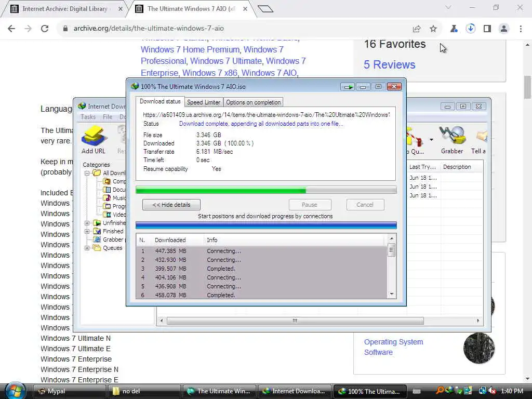
Task: Open the Windows 7 Ultimate topic link
Action: click(x=225, y=61)
